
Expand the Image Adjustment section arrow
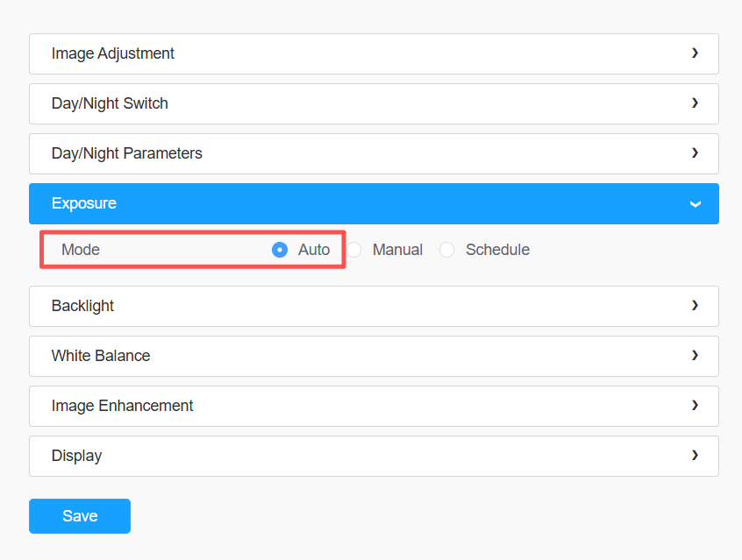[695, 53]
